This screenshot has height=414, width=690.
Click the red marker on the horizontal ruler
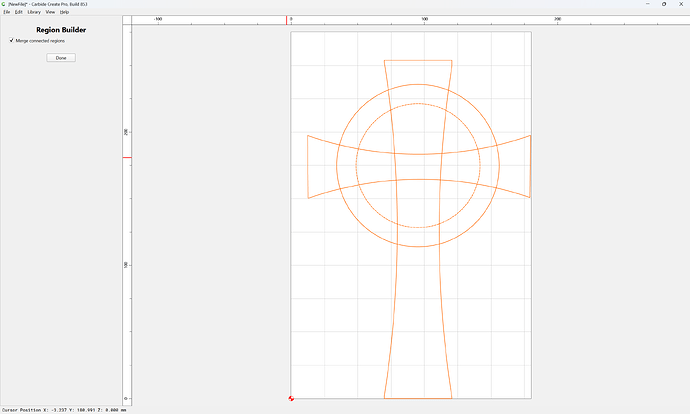(286, 20)
